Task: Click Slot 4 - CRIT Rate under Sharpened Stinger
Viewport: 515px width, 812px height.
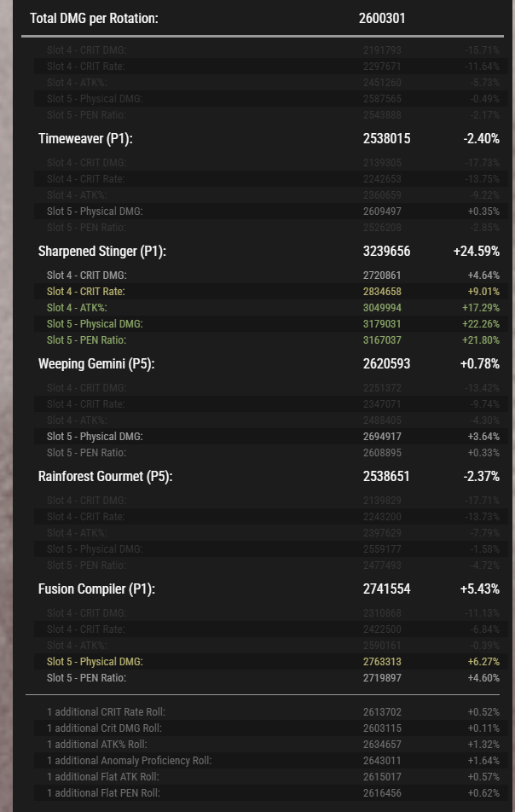Action: (86, 292)
